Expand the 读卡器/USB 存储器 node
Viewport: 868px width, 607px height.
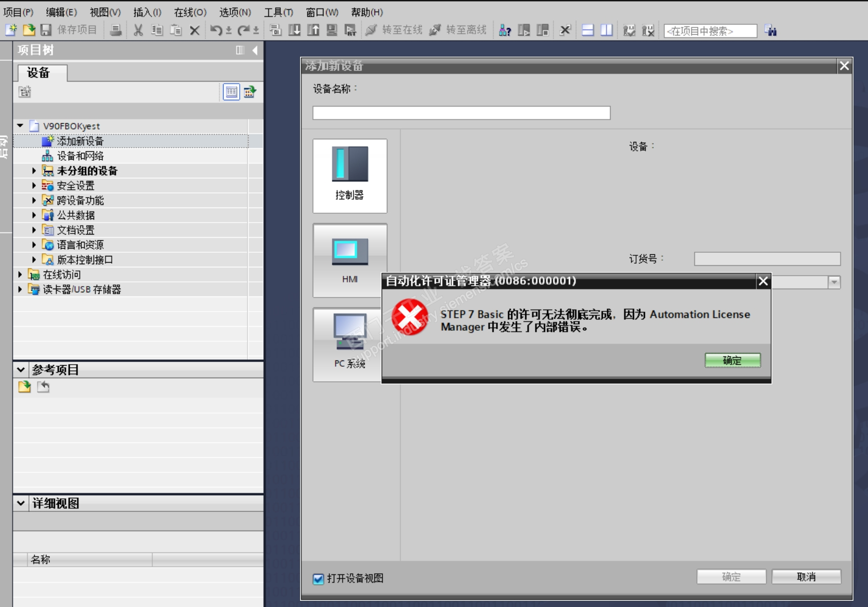coord(20,289)
